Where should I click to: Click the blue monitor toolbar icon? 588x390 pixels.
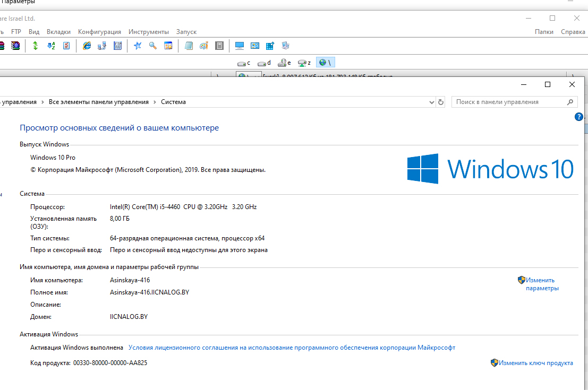coord(239,46)
